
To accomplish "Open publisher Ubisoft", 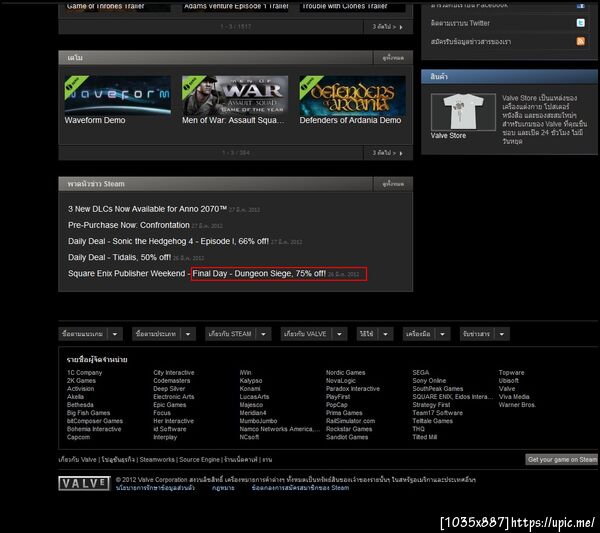I will point(509,381).
